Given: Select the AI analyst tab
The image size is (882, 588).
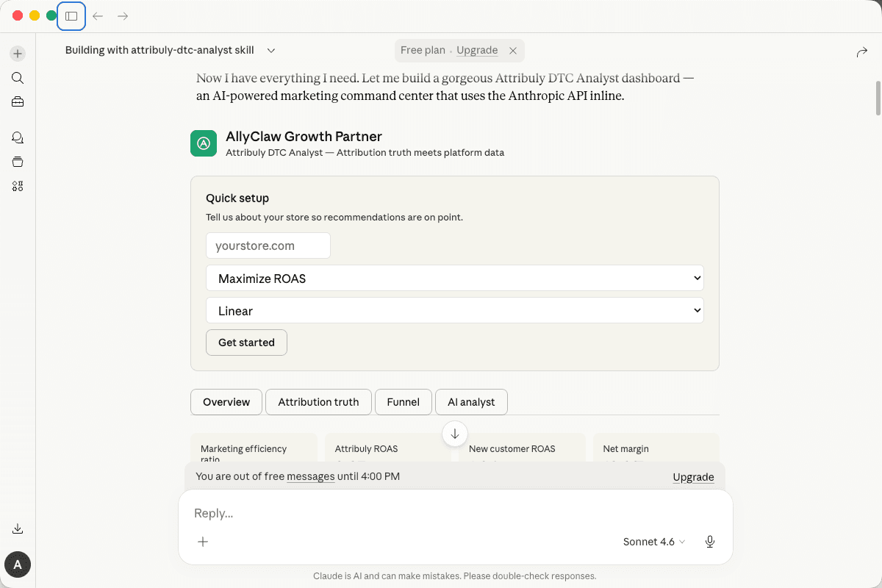Looking at the screenshot, I should tap(471, 402).
